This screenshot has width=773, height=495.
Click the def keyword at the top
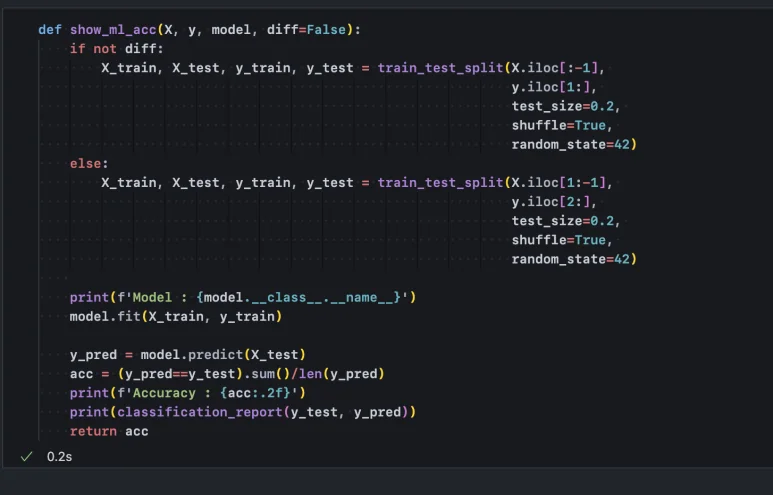point(50,30)
